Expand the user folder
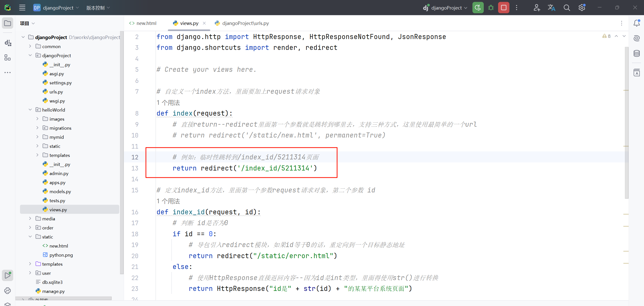The width and height of the screenshot is (644, 306). 30,273
